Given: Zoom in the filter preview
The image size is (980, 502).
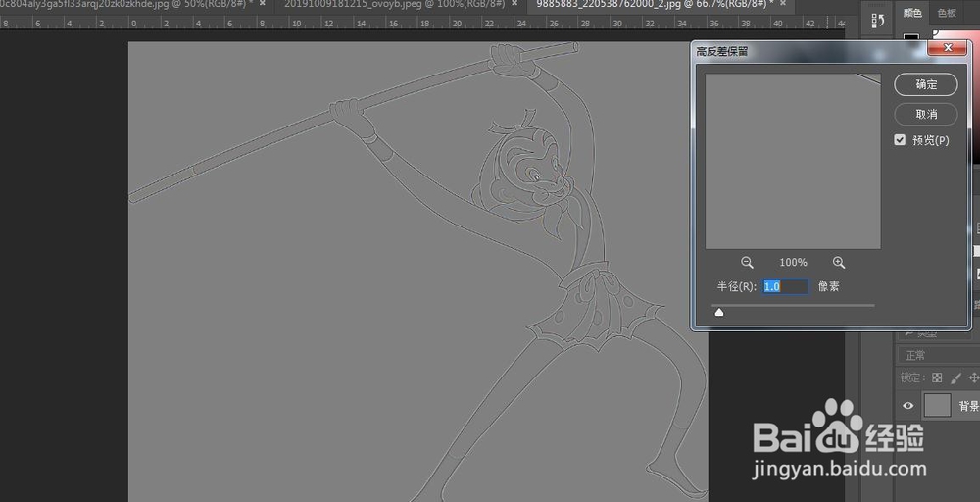Looking at the screenshot, I should click(x=839, y=263).
